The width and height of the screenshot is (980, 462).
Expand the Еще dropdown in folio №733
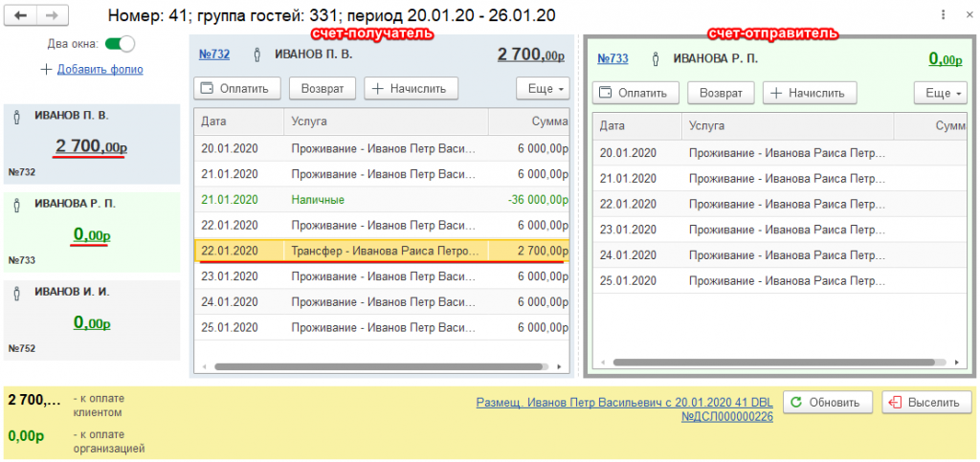pos(941,93)
